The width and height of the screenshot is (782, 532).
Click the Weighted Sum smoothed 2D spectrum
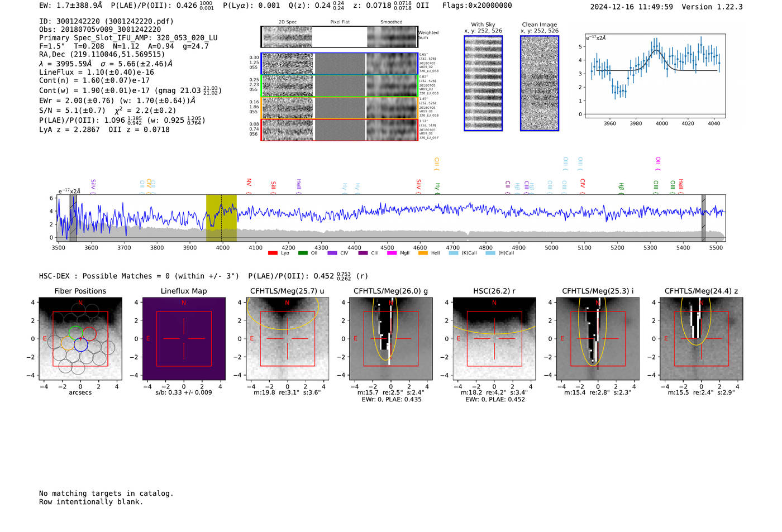(392, 37)
